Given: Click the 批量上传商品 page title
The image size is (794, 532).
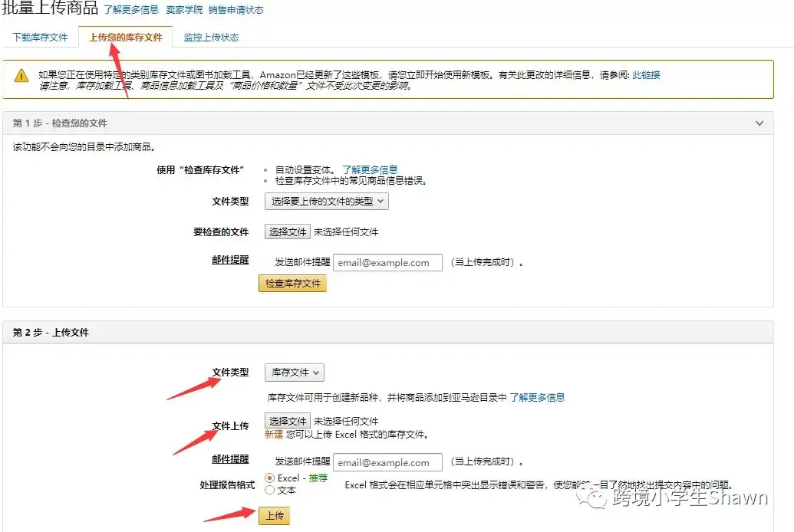Looking at the screenshot, I should [50, 8].
